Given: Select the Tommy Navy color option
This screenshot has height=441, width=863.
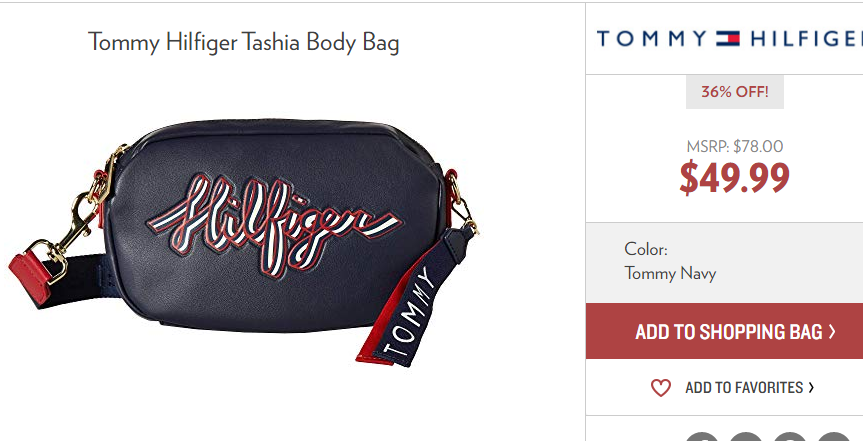Looking at the screenshot, I should [x=670, y=273].
